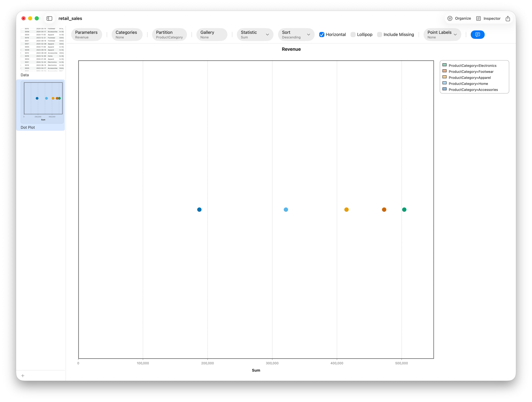Expand the Sort Descending dropdown

pyautogui.click(x=296, y=35)
